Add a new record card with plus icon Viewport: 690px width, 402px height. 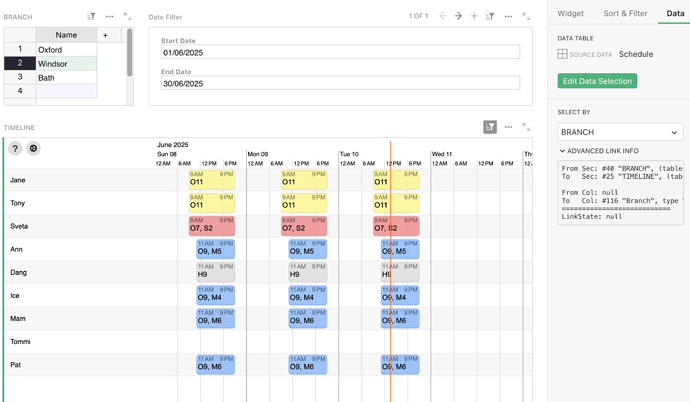(474, 17)
